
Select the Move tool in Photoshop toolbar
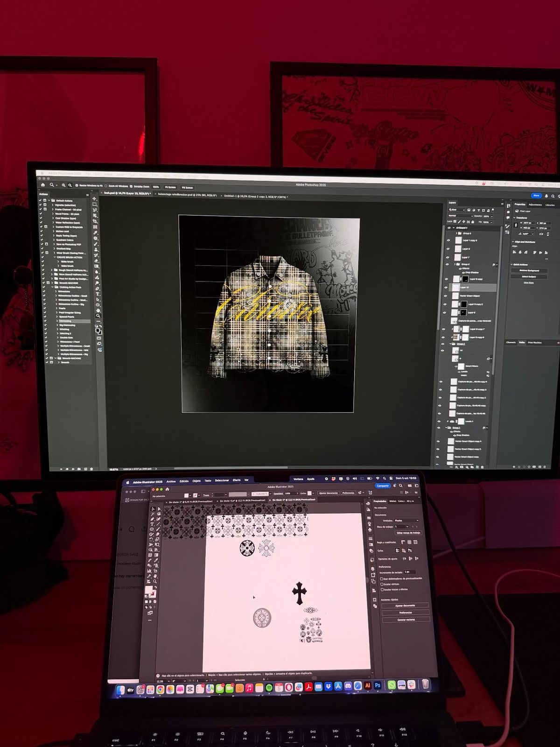94,198
